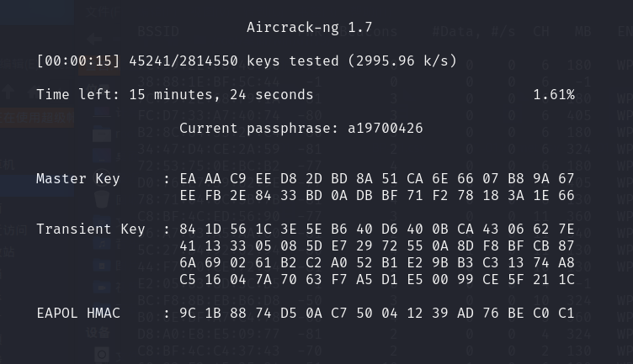Click Master Key line starting with EE FB
Image resolution: width=633 pixels, height=364 pixels.
tap(376, 196)
